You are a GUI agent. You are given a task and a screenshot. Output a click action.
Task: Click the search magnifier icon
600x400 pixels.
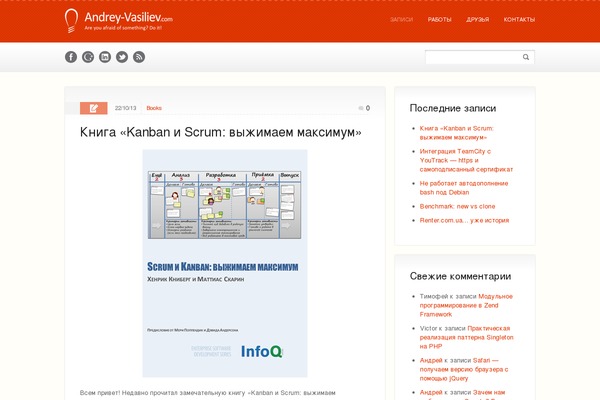[x=526, y=57]
